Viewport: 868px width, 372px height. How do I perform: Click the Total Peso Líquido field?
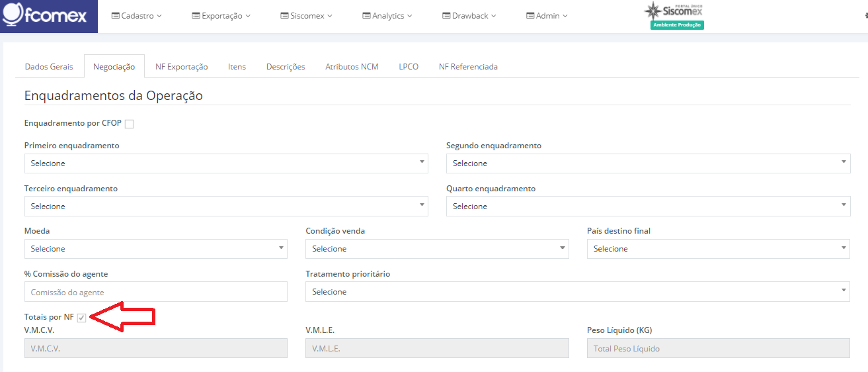click(719, 348)
